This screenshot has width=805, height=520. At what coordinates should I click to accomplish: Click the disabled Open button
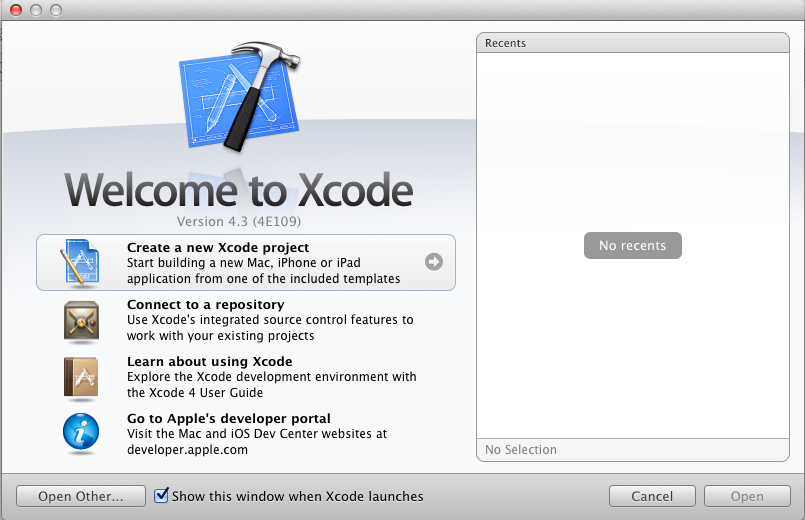747,496
